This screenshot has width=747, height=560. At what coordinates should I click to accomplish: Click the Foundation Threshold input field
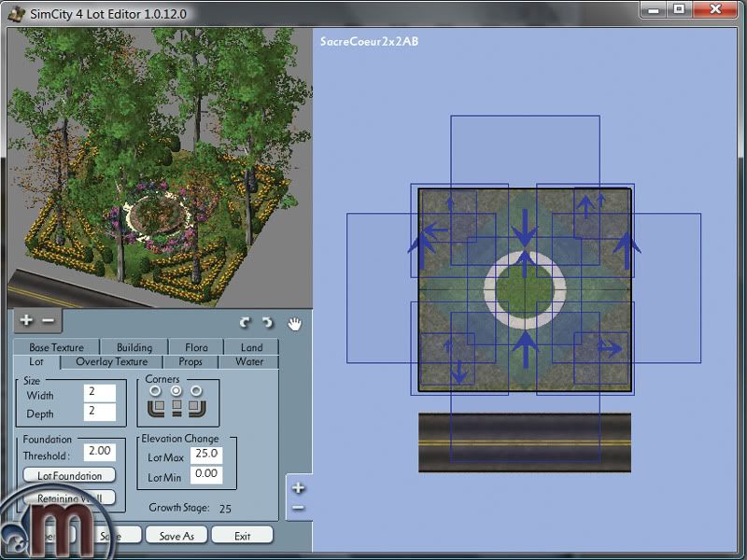point(100,452)
